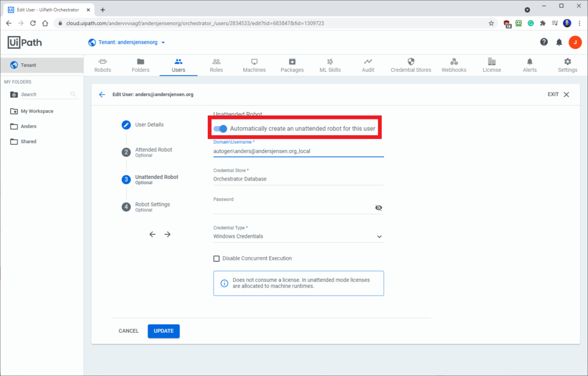Open the user avatar J menu

click(x=575, y=42)
